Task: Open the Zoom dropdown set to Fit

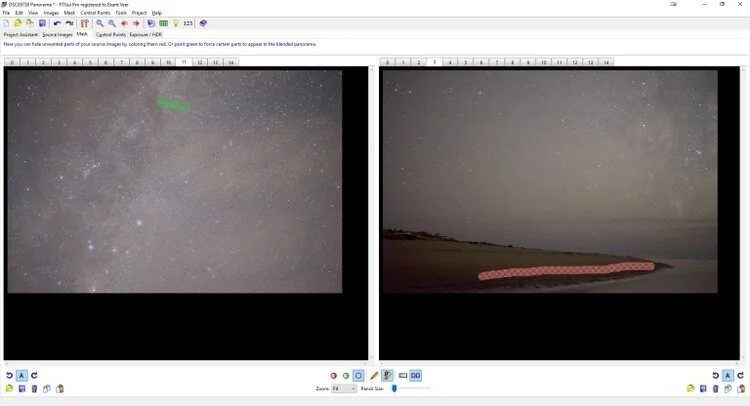Action: 344,389
